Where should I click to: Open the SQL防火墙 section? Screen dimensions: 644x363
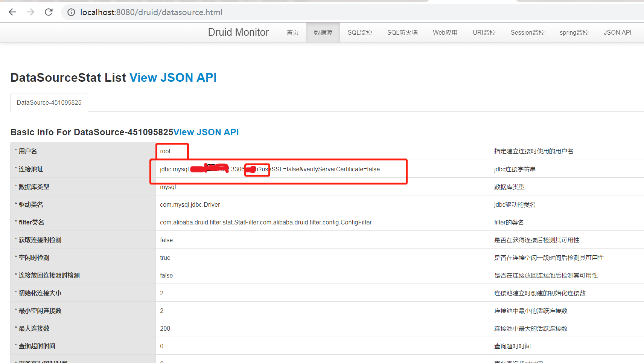(x=402, y=32)
